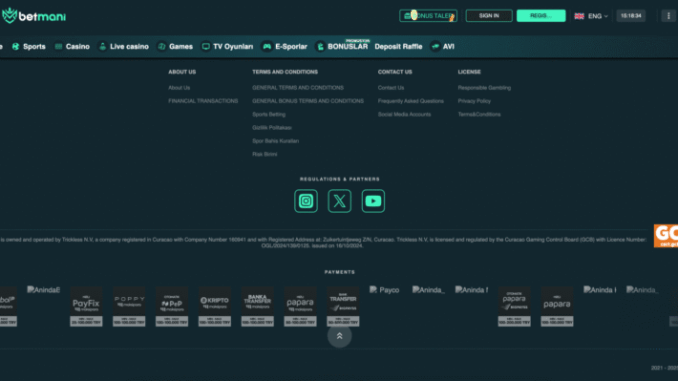Open the AVI menu item
Viewport: 678px width, 381px height.
(442, 47)
